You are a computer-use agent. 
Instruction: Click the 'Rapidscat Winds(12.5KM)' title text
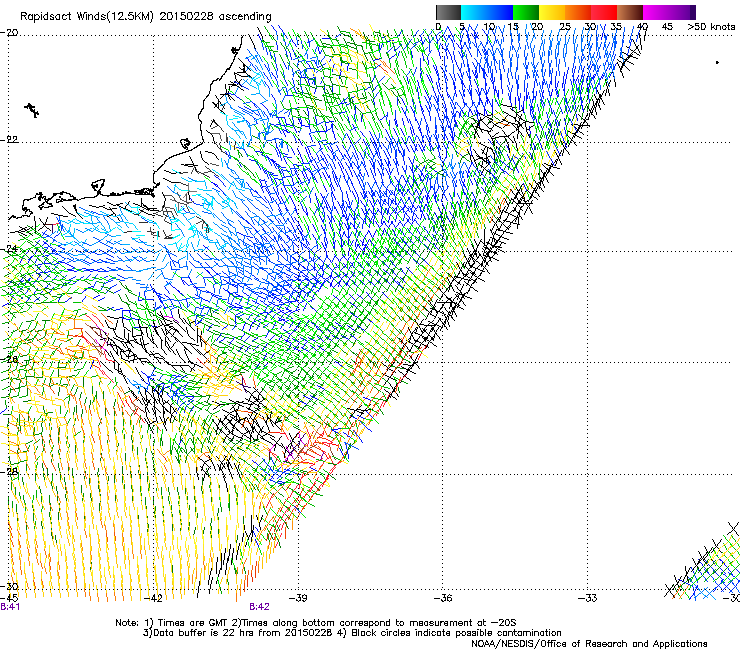tap(87, 17)
